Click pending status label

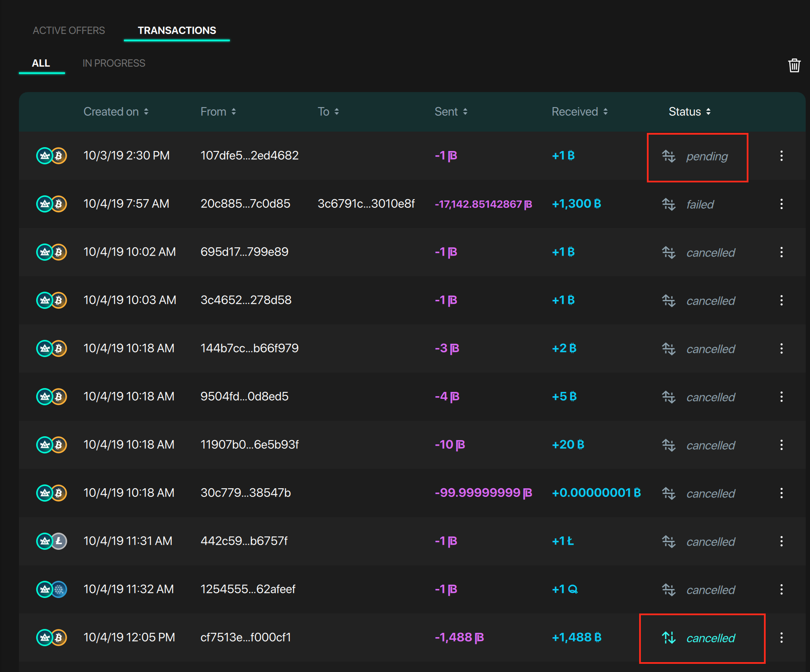click(707, 157)
